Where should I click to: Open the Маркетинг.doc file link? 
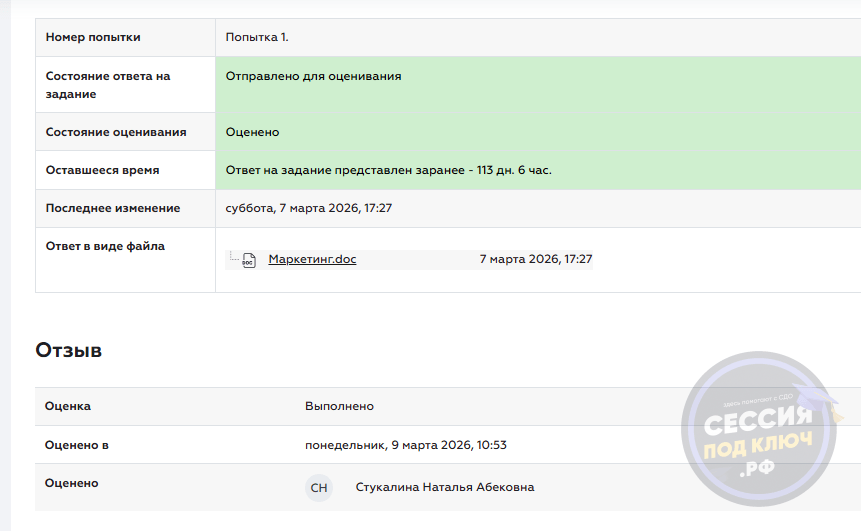click(312, 259)
